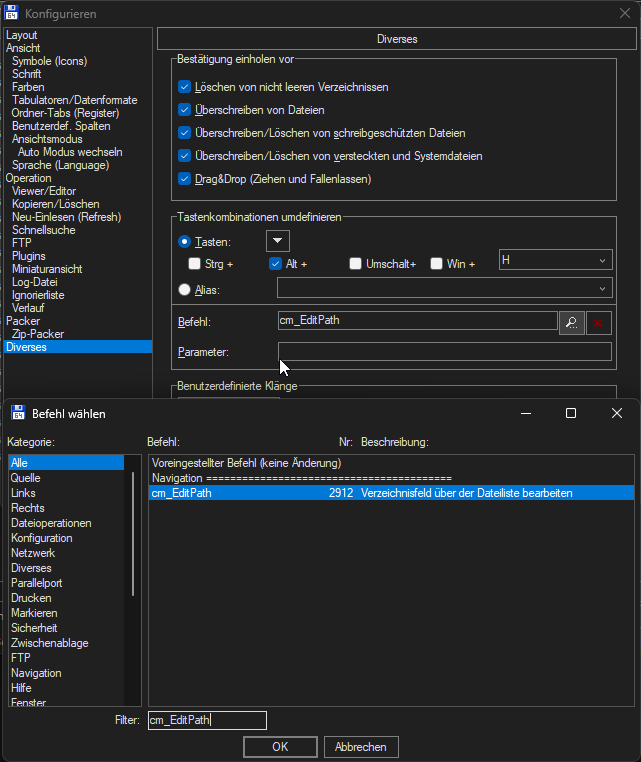Open the Viewer/Editor settings page
Image resolution: width=641 pixels, height=762 pixels.
pos(44,191)
